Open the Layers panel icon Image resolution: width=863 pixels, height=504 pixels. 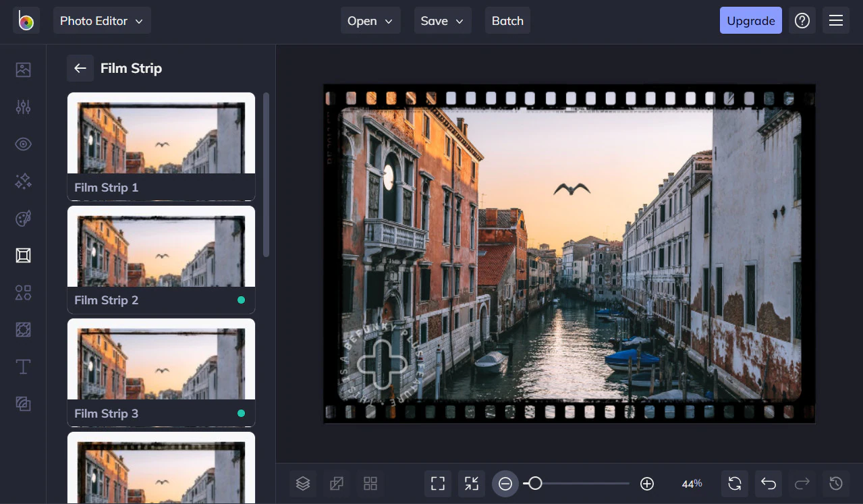pyautogui.click(x=303, y=483)
